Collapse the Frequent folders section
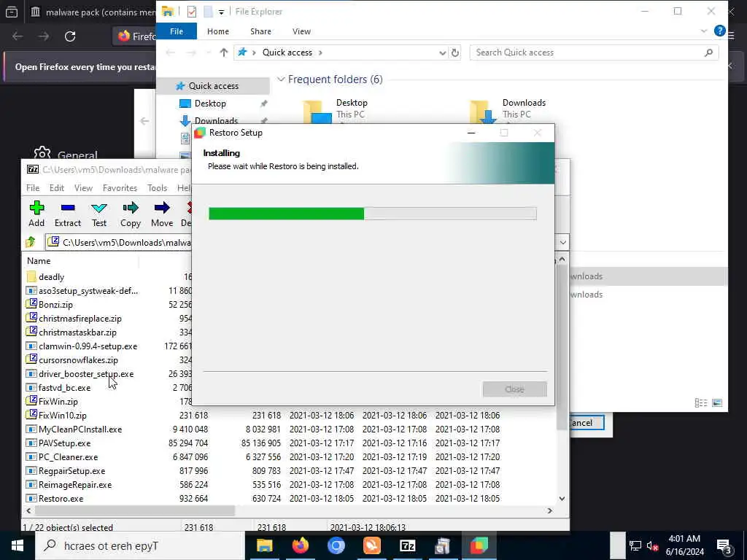 tap(281, 79)
